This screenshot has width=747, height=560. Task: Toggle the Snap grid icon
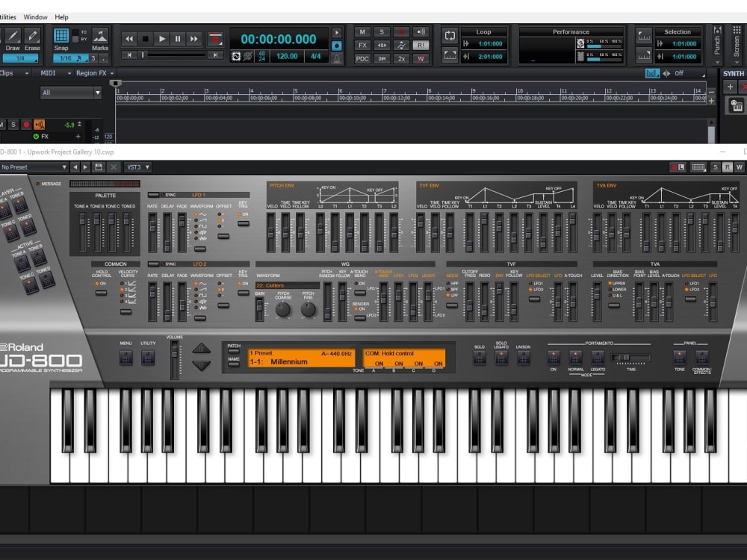point(61,36)
